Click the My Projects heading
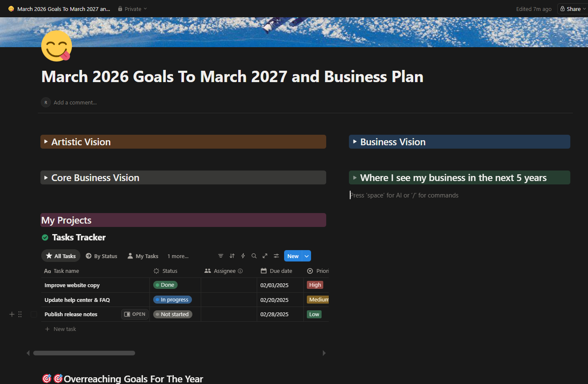 [x=67, y=220]
